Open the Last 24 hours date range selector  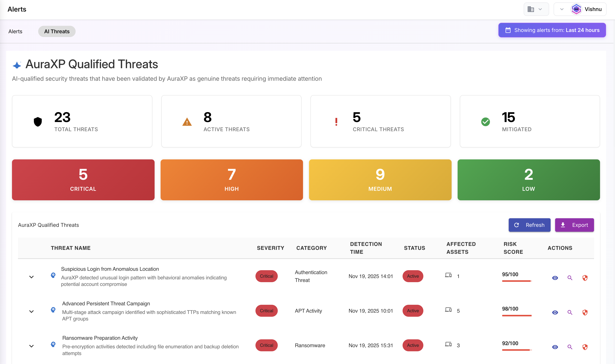tap(552, 30)
